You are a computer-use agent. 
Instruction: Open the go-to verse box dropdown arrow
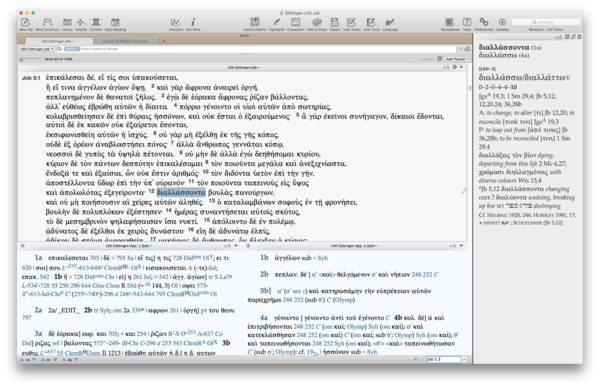coord(464,359)
